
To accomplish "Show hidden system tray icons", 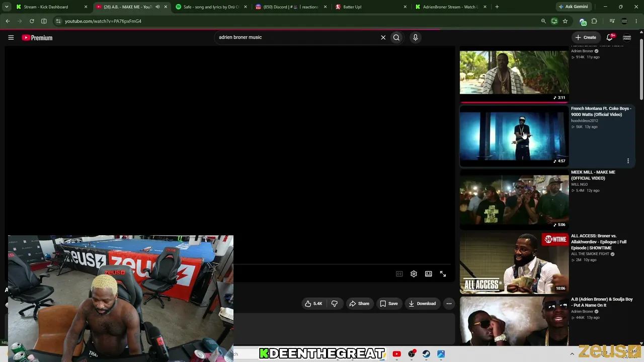I will [x=572, y=354].
